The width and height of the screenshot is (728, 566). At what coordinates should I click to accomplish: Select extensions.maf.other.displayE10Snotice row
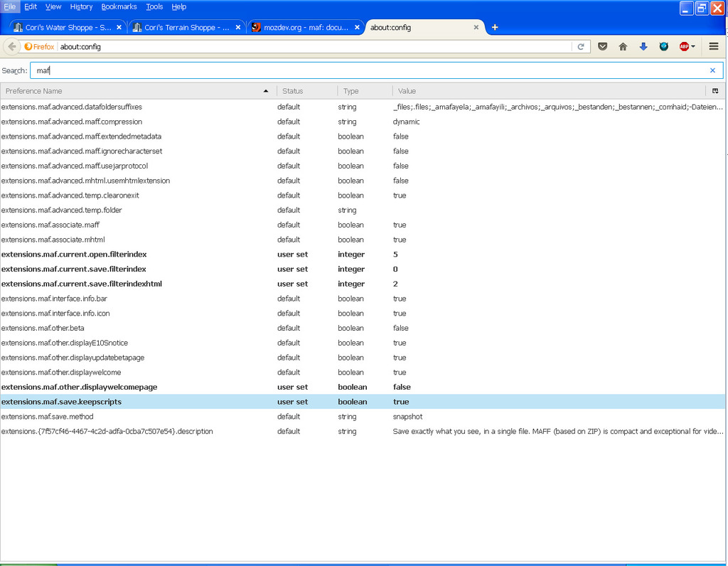(363, 343)
